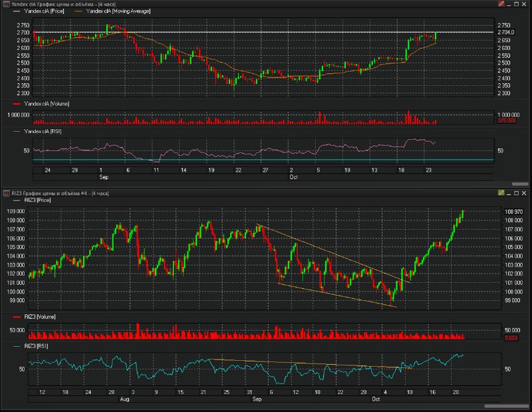Click the green link icon in RIZ3 window title bar
Image resolution: width=532 pixels, height=412 pixels.
(501, 193)
